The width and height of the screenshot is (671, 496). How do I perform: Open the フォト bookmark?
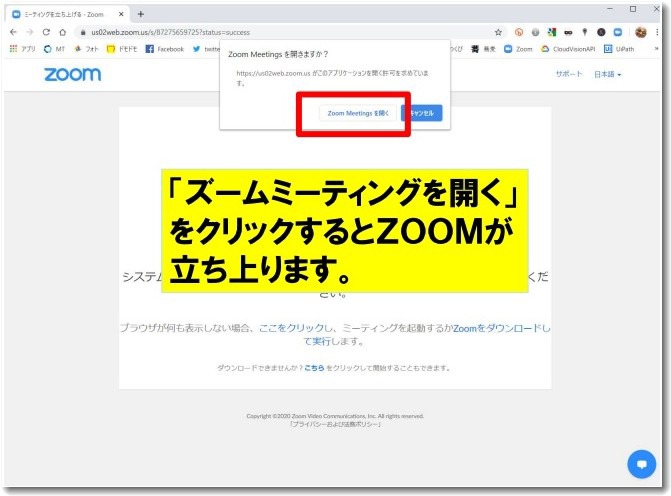coord(86,49)
